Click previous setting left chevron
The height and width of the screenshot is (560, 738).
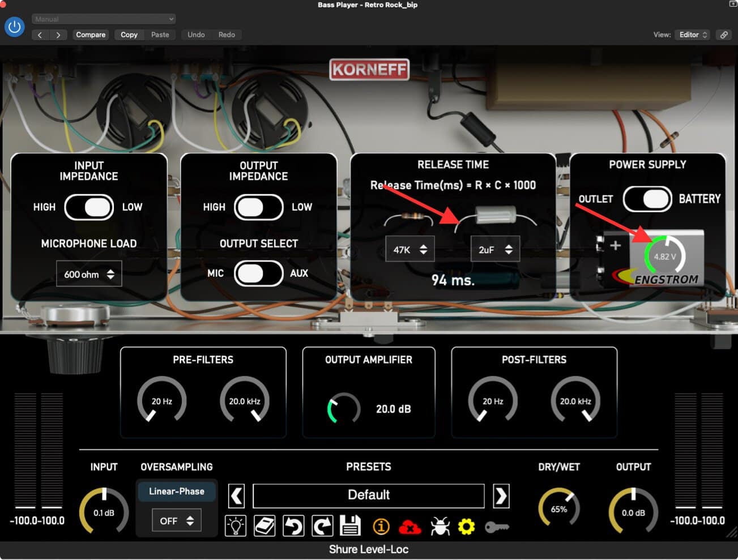[x=40, y=35]
